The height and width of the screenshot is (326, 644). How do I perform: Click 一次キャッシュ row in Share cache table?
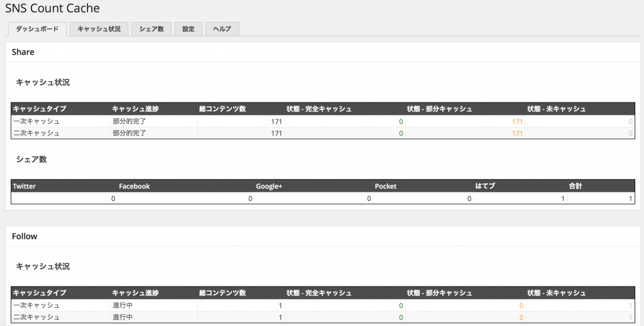pyautogui.click(x=36, y=121)
